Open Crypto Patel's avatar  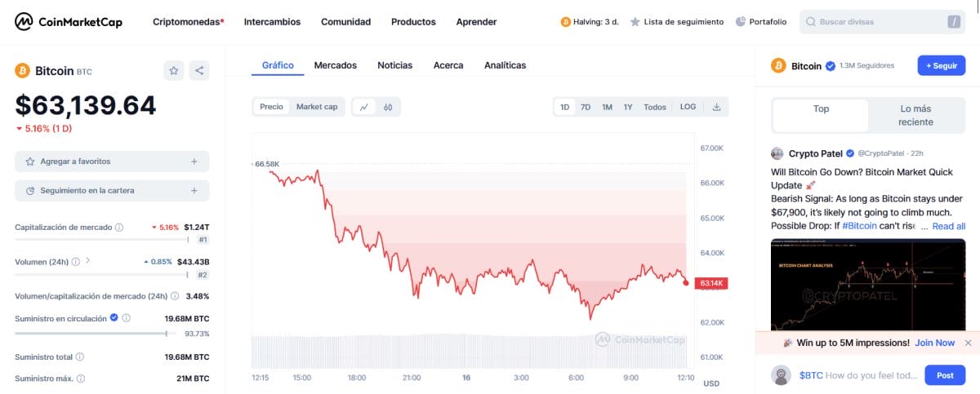[x=777, y=153]
